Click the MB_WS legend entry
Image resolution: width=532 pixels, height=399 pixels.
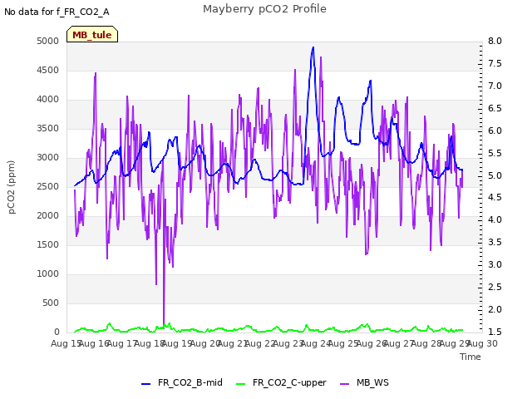(x=364, y=382)
